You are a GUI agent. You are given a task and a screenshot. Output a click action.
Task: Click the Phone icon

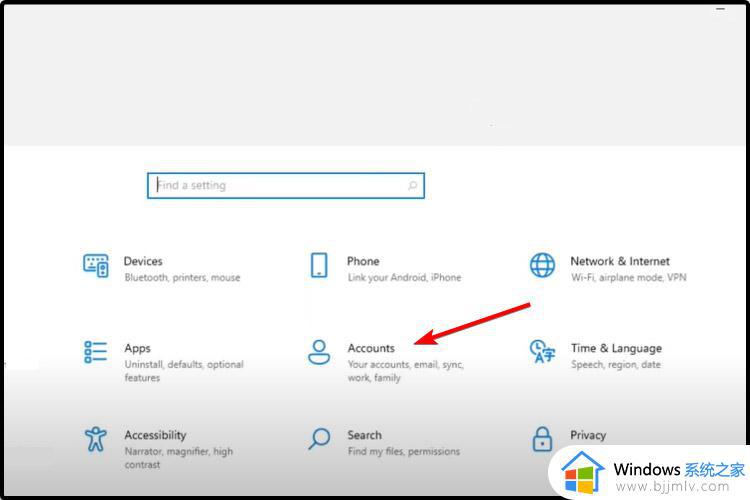coord(319,265)
